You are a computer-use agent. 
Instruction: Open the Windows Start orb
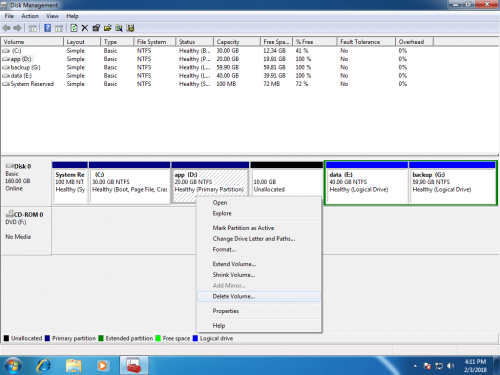(13, 366)
